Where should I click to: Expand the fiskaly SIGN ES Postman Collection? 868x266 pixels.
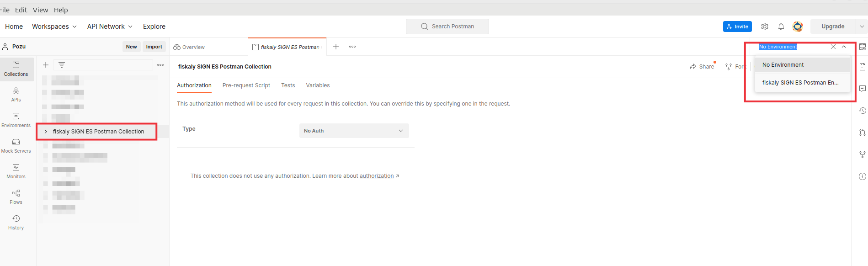[46, 132]
